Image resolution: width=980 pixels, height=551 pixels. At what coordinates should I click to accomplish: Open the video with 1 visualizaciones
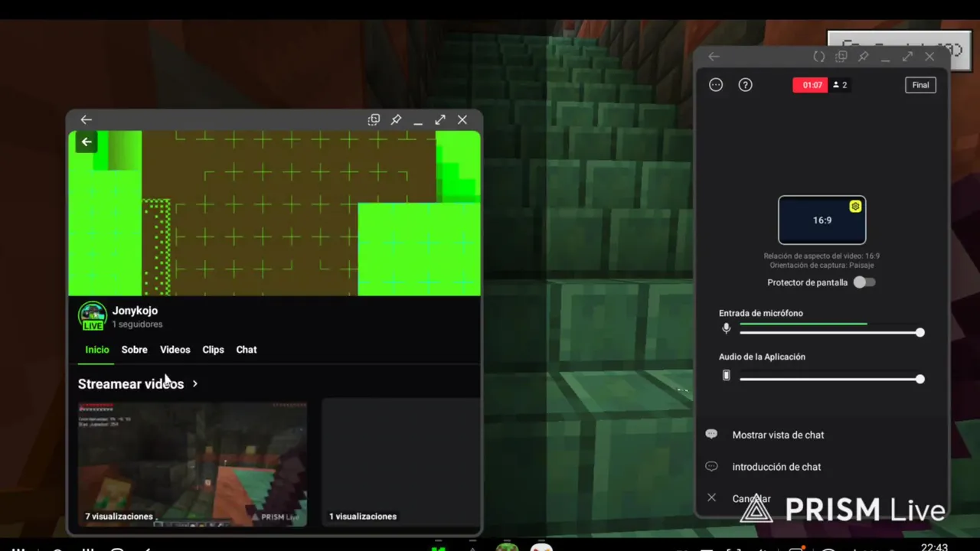400,462
